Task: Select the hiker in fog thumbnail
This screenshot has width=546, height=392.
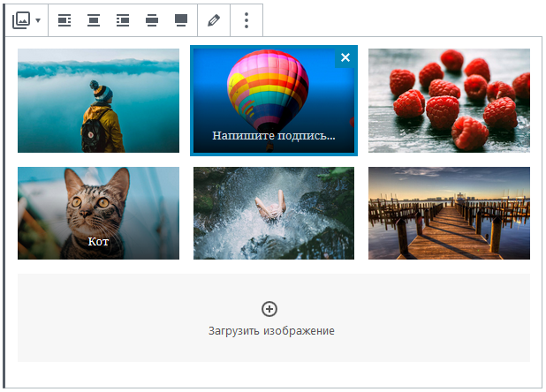Action: (x=99, y=101)
